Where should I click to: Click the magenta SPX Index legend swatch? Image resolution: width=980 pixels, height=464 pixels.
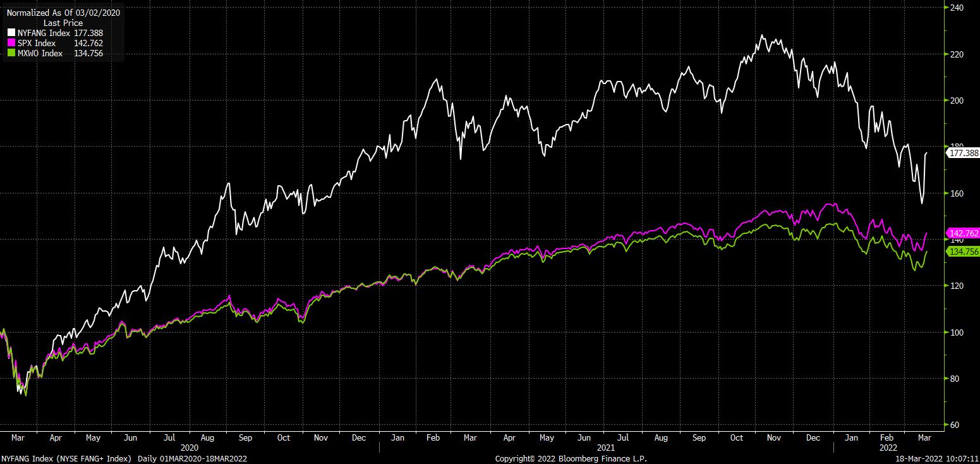(11, 43)
